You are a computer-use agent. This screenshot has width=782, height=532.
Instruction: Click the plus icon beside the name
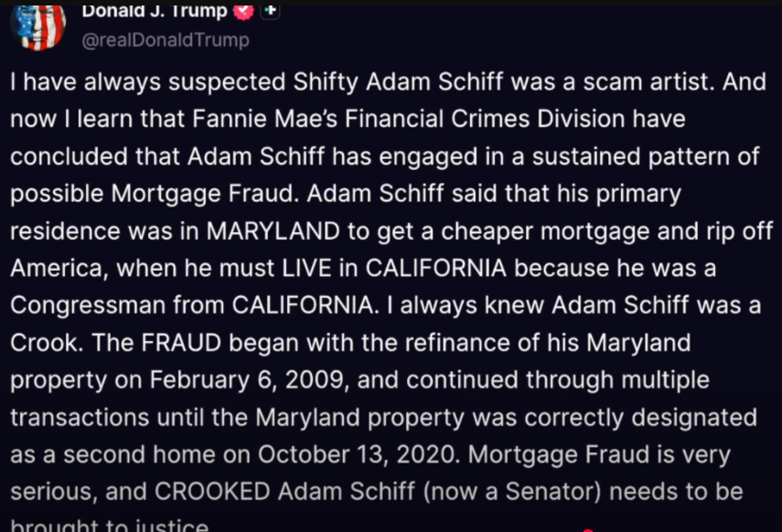[270, 10]
